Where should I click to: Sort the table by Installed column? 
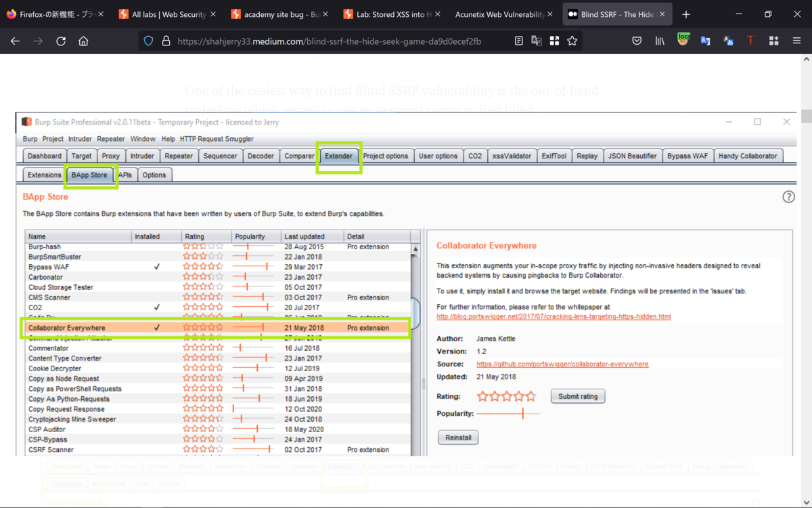(157, 236)
